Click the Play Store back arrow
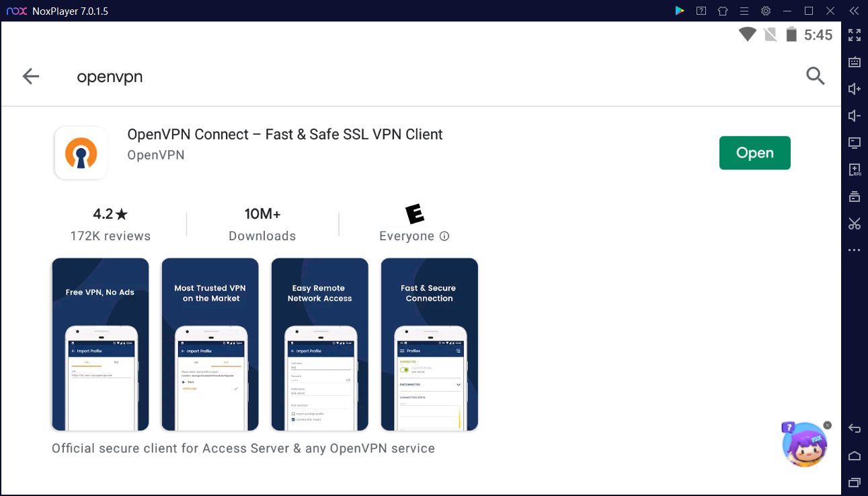Viewport: 868px width, 496px height. tap(31, 77)
